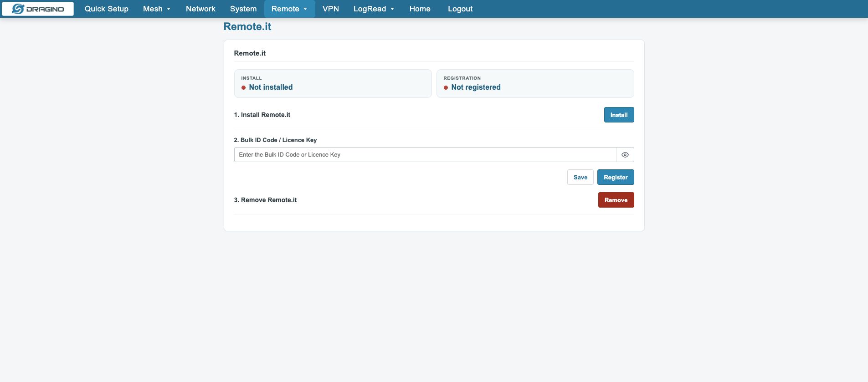Toggle licence key visibility eye icon

coord(625,155)
